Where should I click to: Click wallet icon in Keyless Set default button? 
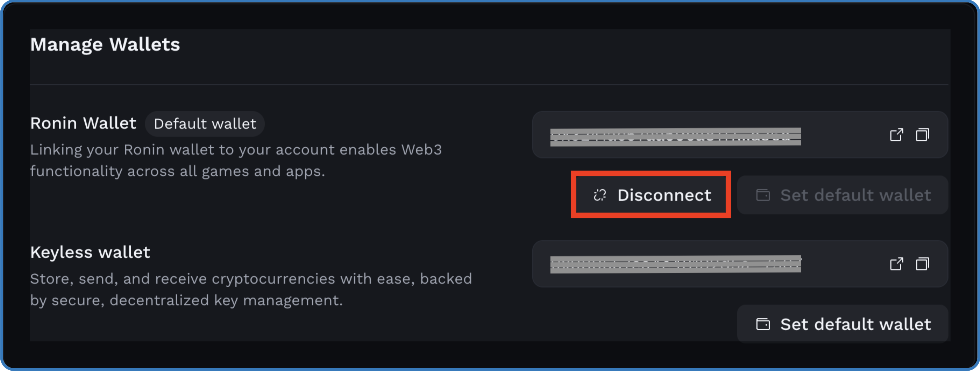click(763, 324)
